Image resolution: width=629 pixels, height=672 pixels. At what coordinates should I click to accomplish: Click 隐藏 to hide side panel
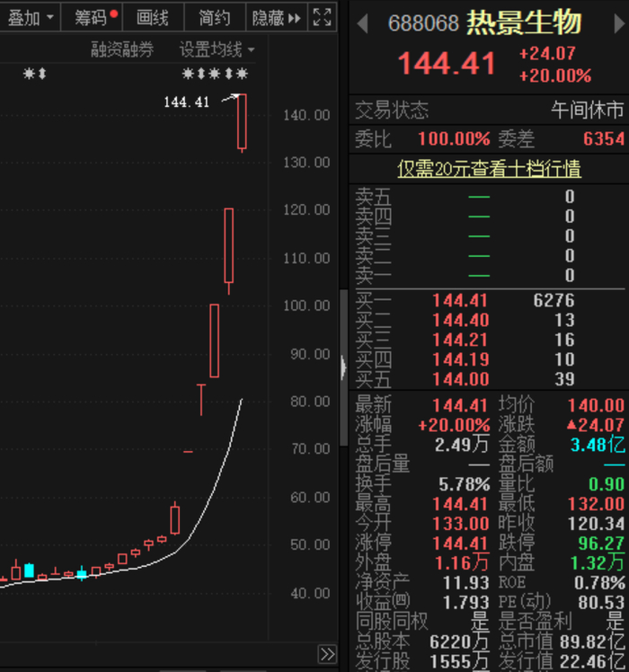coord(277,18)
